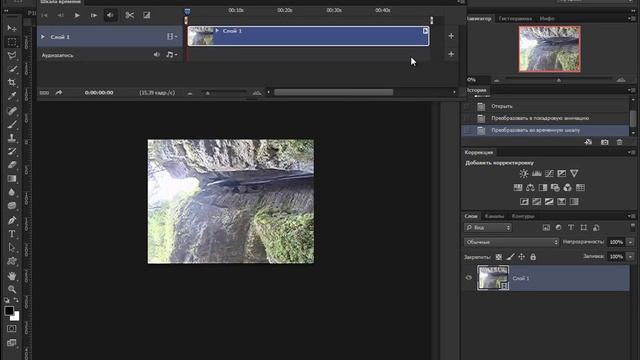Switch to Каналы tab
640x360 pixels.
[x=494, y=216]
